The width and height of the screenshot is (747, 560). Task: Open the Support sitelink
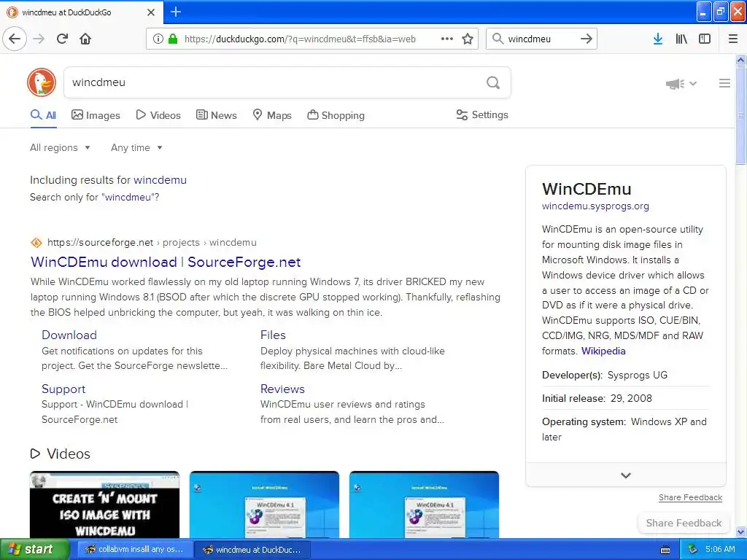[63, 389]
